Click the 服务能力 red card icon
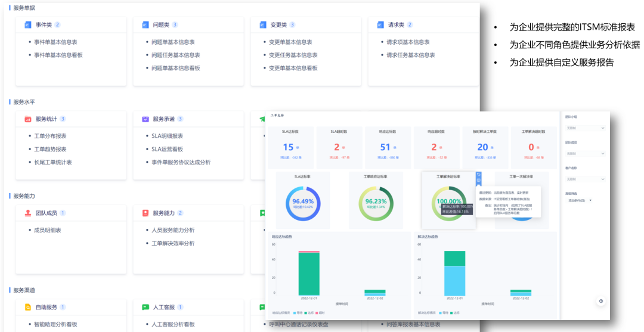 145,213
